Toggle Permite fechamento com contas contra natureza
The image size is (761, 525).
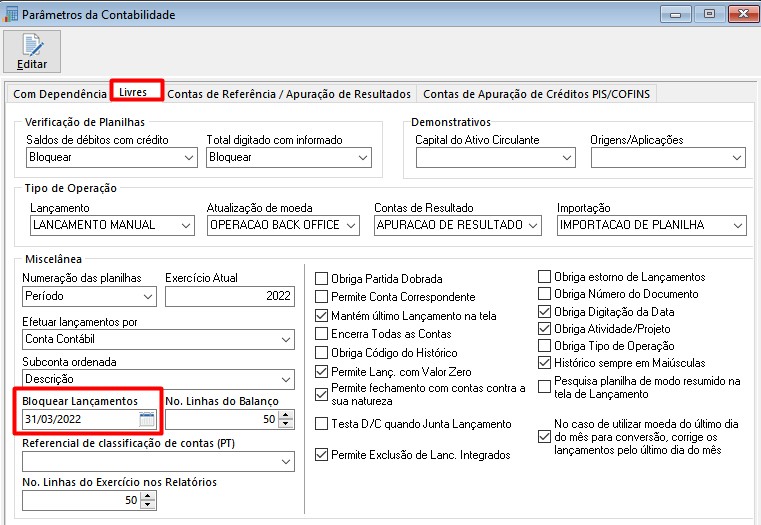tap(321, 394)
